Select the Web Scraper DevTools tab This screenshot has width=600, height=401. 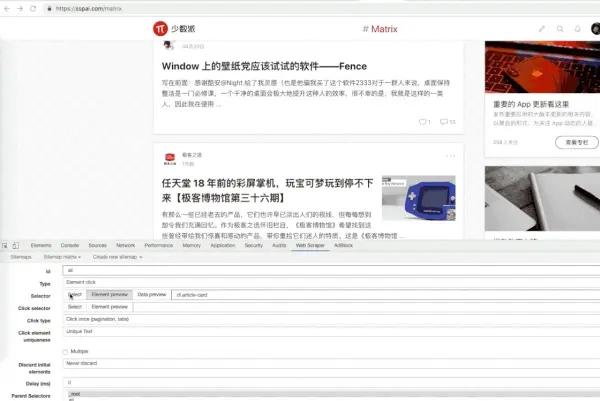coord(310,245)
